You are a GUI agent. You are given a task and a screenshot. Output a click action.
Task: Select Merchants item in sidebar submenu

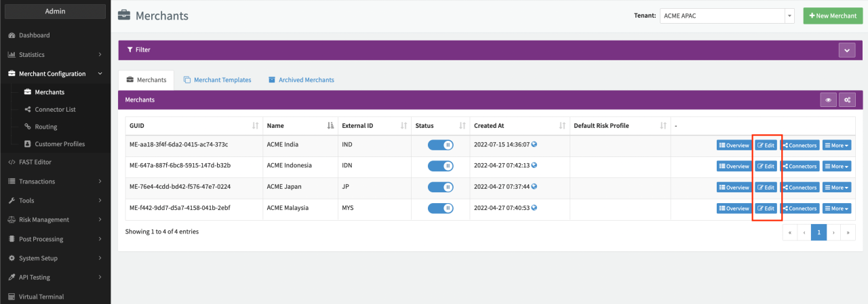pyautogui.click(x=50, y=92)
